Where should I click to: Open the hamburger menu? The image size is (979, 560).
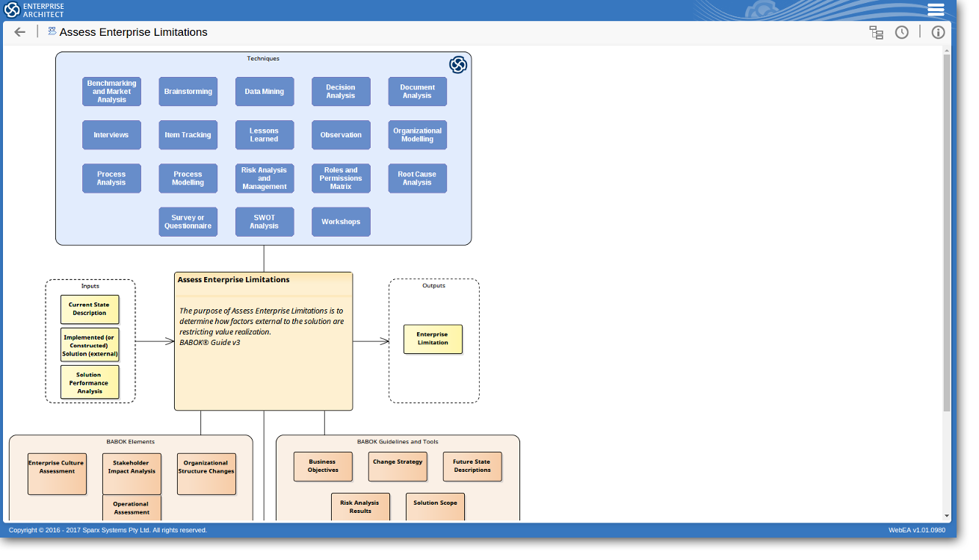[936, 10]
